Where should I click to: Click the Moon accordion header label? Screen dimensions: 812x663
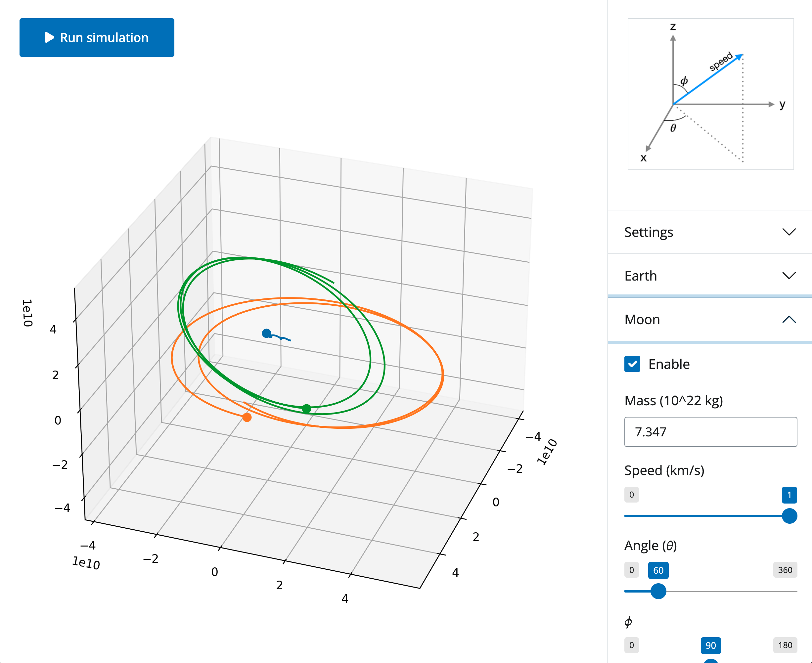[x=642, y=319]
